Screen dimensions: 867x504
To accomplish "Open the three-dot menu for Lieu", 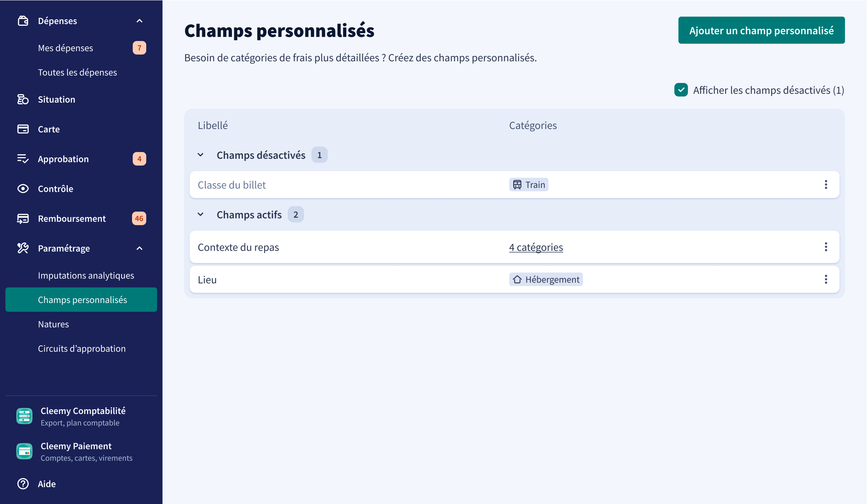I will (x=826, y=279).
